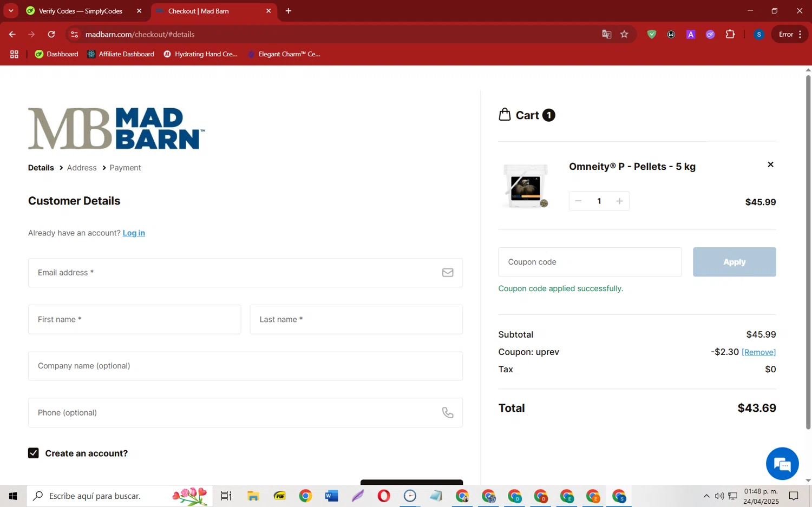Viewport: 812px width, 507px height.
Task: Click the purple A extension icon
Action: pos(691,34)
